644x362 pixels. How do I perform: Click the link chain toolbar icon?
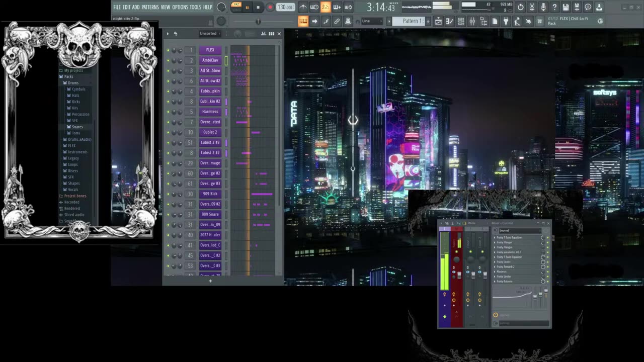point(337,21)
